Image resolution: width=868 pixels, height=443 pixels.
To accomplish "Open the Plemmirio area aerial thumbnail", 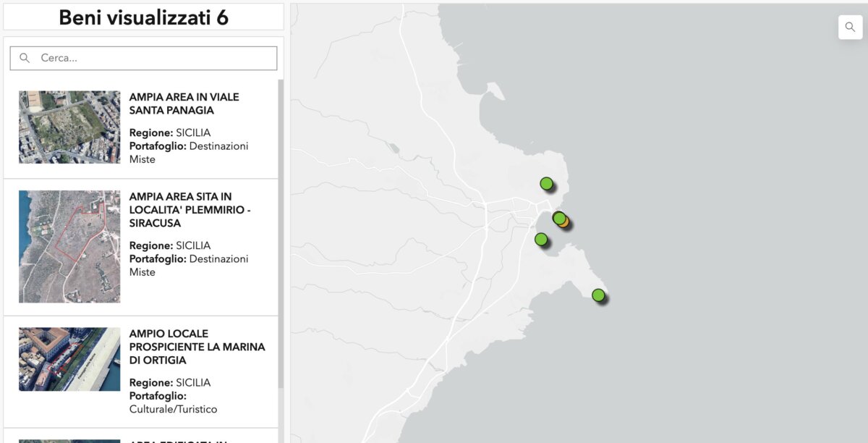I will [x=69, y=246].
